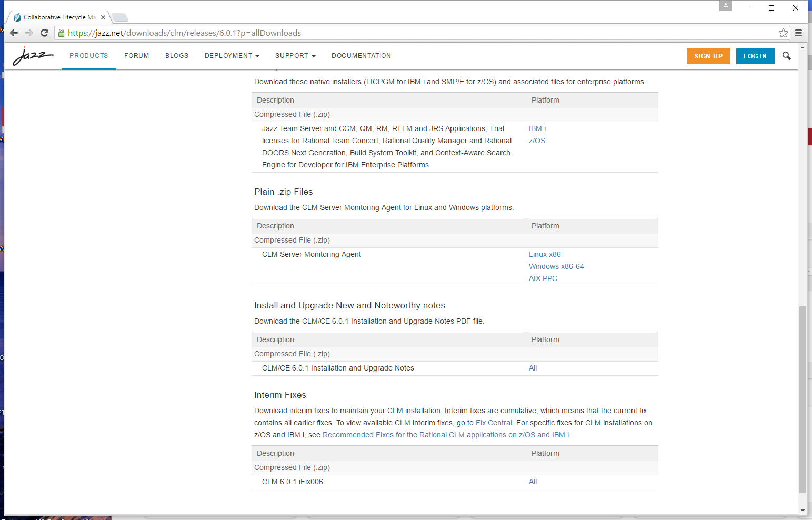Maximize the browser window

pos(771,8)
